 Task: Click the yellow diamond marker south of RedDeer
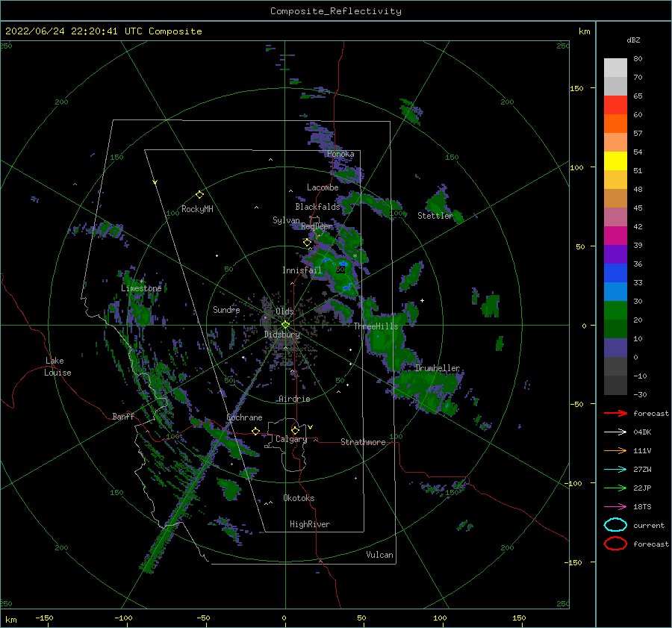(x=307, y=243)
